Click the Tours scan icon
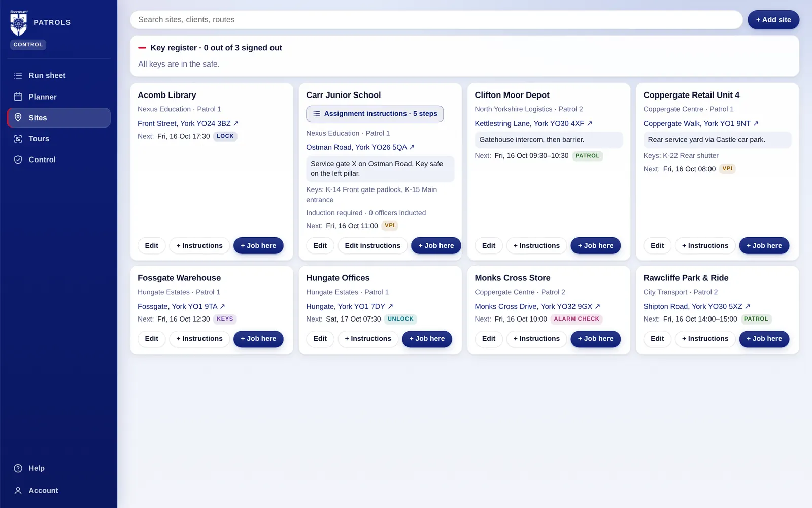The image size is (812, 508). (18, 139)
